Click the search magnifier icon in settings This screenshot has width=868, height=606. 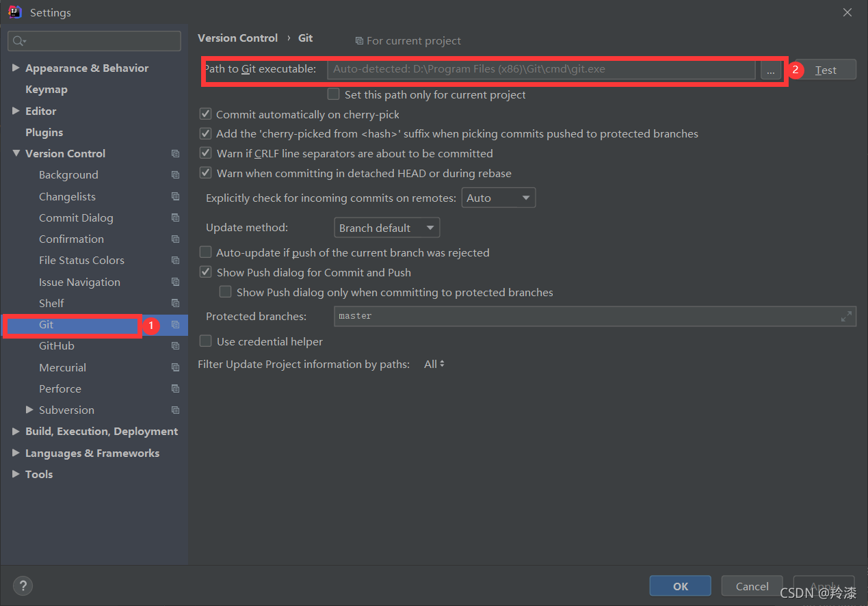19,41
